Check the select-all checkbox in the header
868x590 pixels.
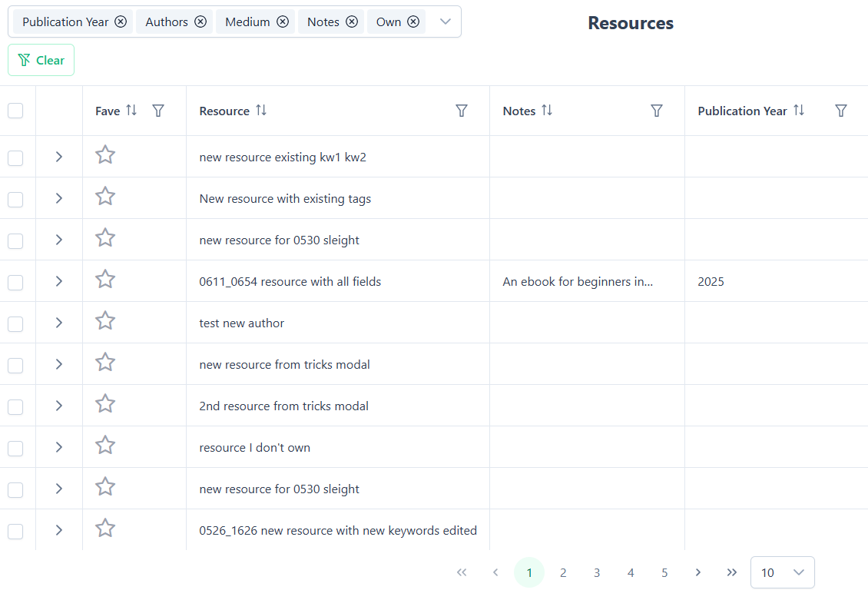tap(15, 111)
